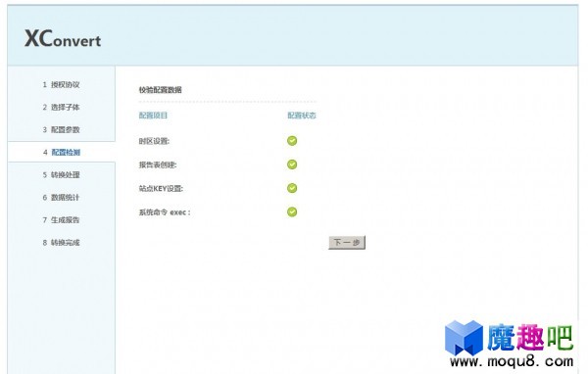The height and width of the screenshot is (374, 588).
Task: Click the 时区设置 green check icon
Action: 292,141
